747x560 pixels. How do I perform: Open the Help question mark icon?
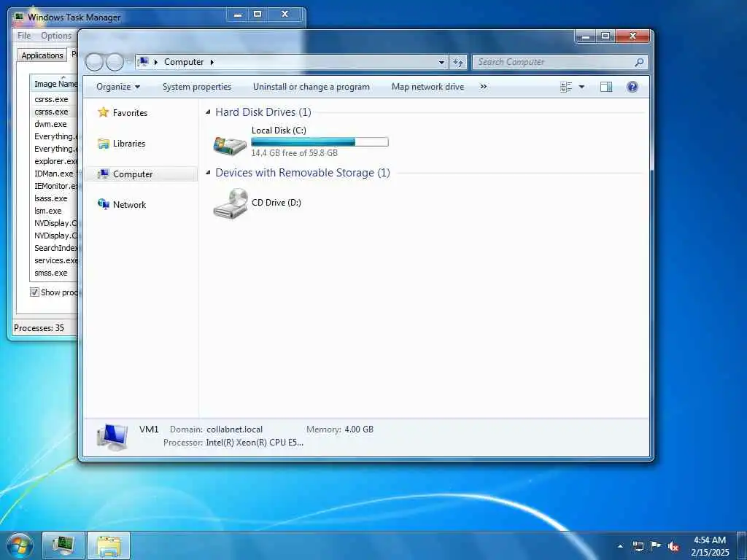(632, 87)
